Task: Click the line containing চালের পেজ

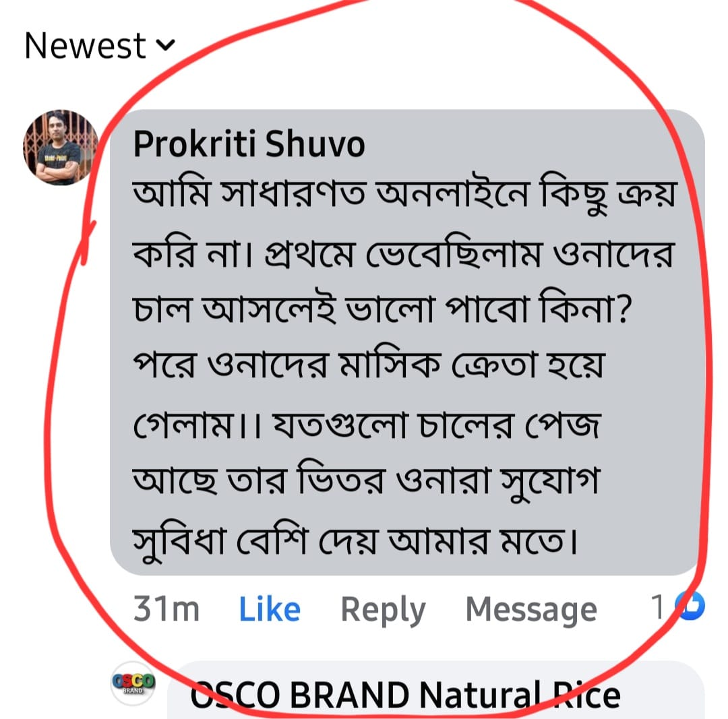Action: click(x=367, y=425)
